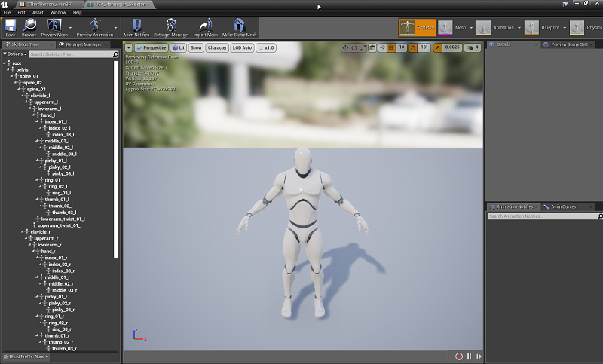603x364 pixels.
Task: Switch to Retarget Manager tab
Action: (x=84, y=44)
